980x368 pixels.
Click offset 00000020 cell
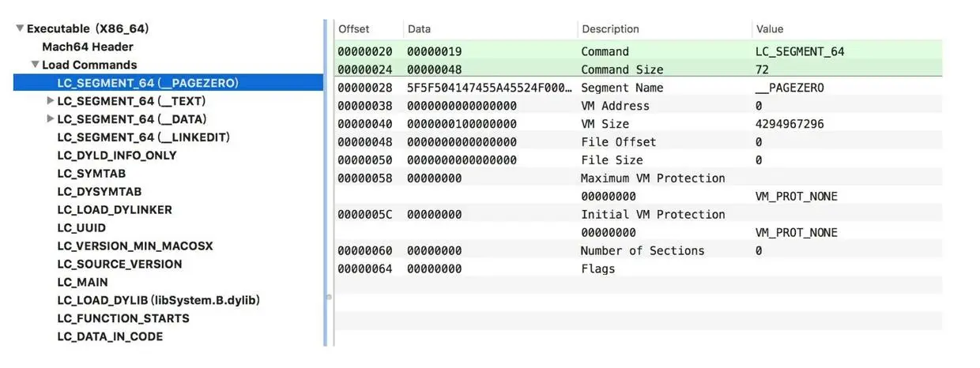365,51
